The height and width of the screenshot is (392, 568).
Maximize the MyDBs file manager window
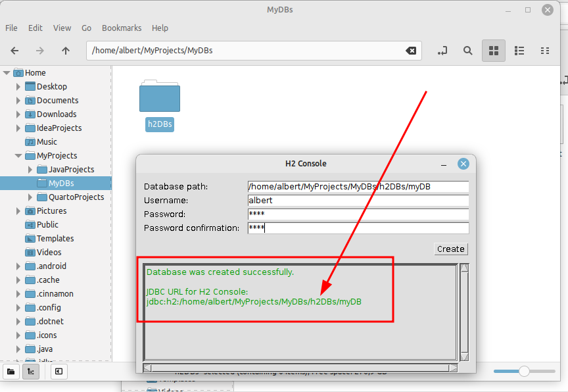(528, 10)
